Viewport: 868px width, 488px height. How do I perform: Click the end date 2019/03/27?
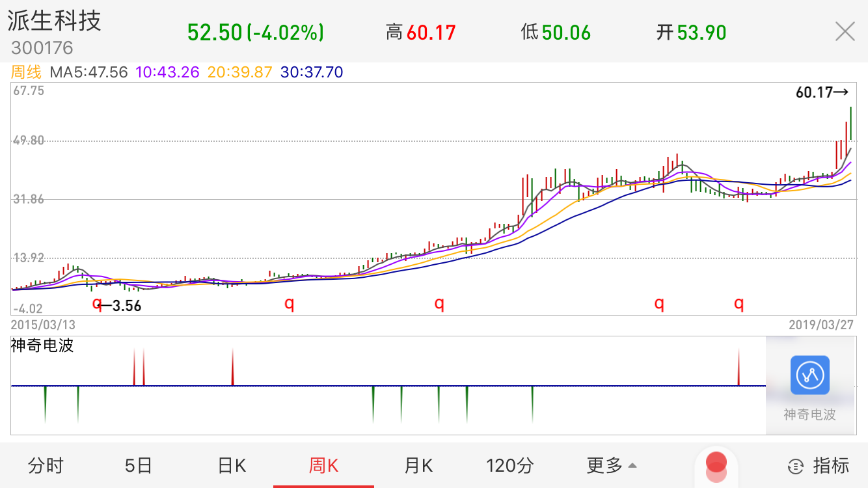tap(821, 324)
